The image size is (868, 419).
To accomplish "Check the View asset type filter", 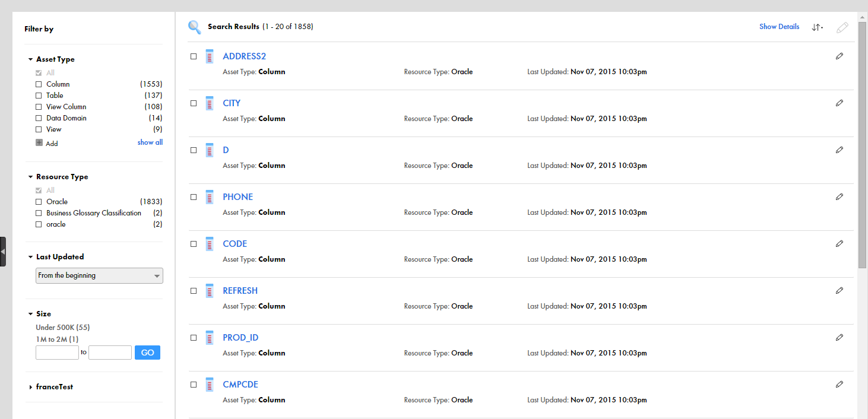I will 39,129.
